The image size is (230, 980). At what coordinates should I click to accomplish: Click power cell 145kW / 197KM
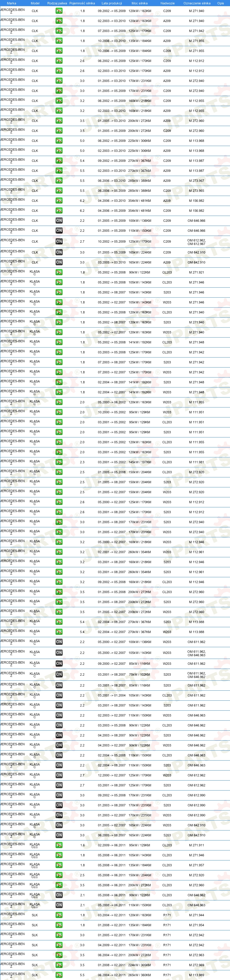(x=140, y=462)
